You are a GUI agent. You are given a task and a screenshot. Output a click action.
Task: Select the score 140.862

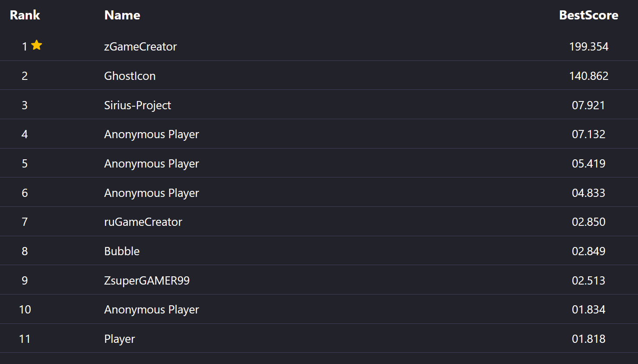pos(588,76)
